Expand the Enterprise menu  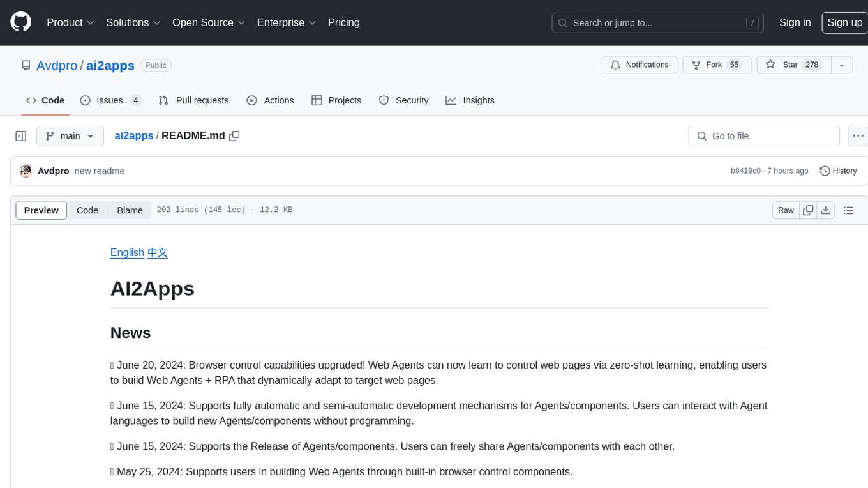point(287,22)
